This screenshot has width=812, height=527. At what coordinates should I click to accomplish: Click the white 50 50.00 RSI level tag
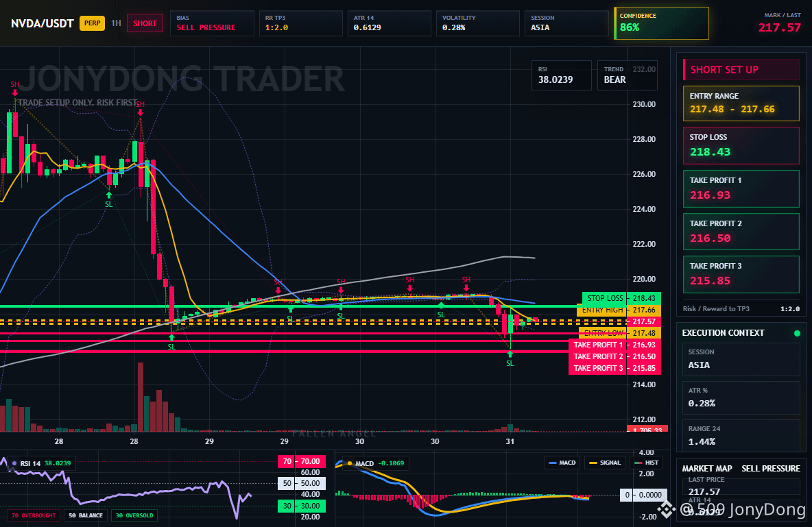point(302,484)
